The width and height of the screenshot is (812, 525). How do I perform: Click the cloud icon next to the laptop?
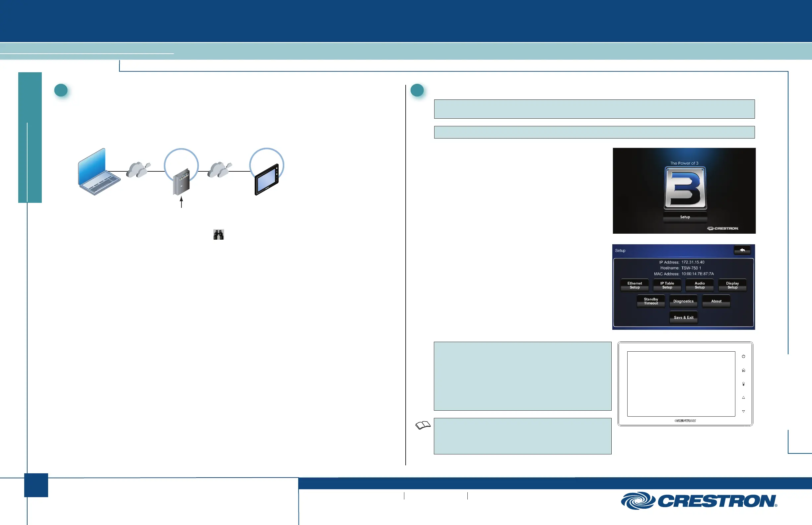138,170
